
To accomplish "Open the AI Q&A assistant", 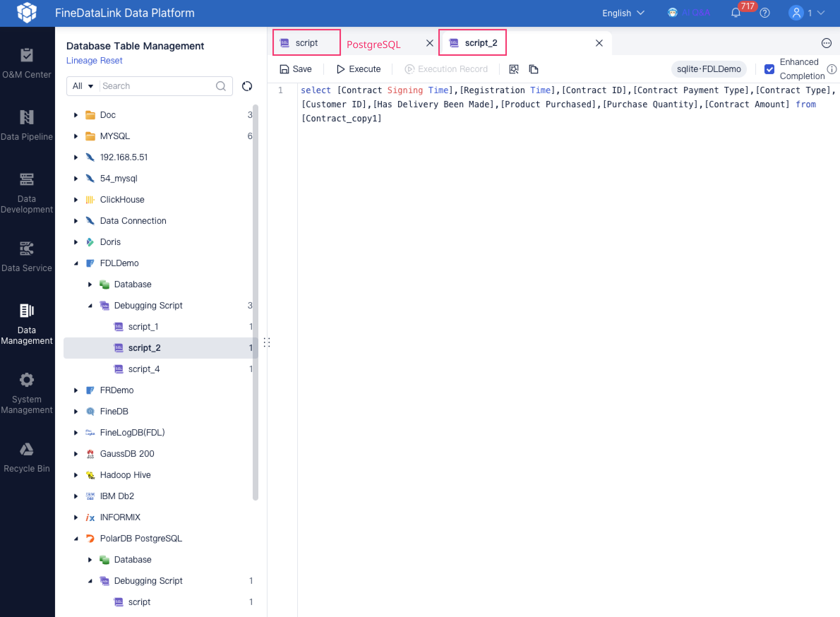I will 688,13.
